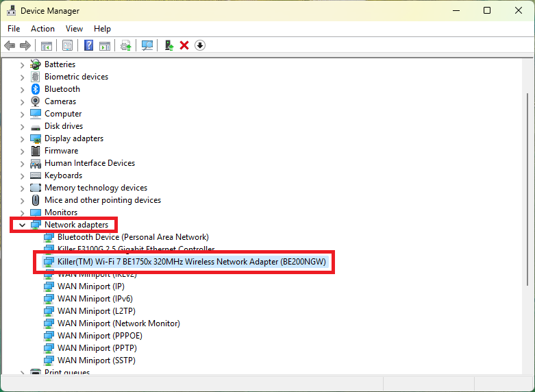Click the down-arrow Disable device icon

tap(200, 45)
